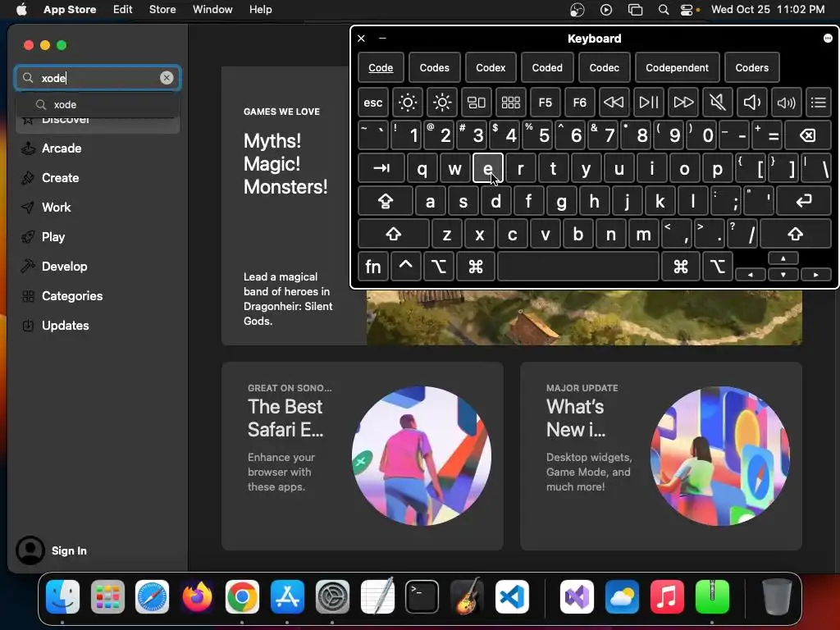
Task: Click the up arrow key
Action: (783, 258)
